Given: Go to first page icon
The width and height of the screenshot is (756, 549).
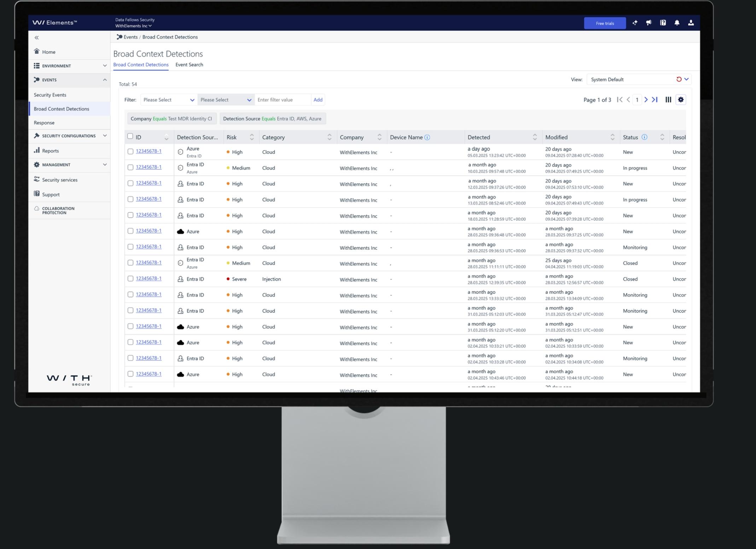Looking at the screenshot, I should (620, 100).
